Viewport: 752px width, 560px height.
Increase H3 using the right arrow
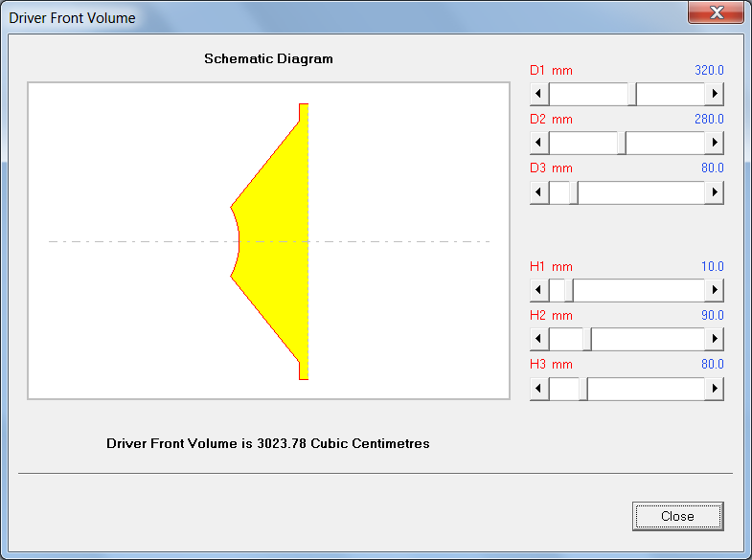click(714, 389)
